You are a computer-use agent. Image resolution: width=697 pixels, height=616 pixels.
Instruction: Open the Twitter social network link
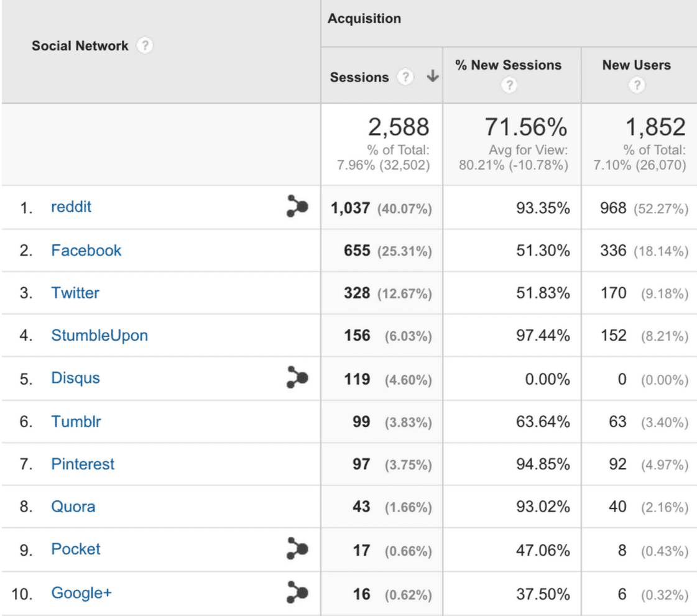[x=75, y=293]
